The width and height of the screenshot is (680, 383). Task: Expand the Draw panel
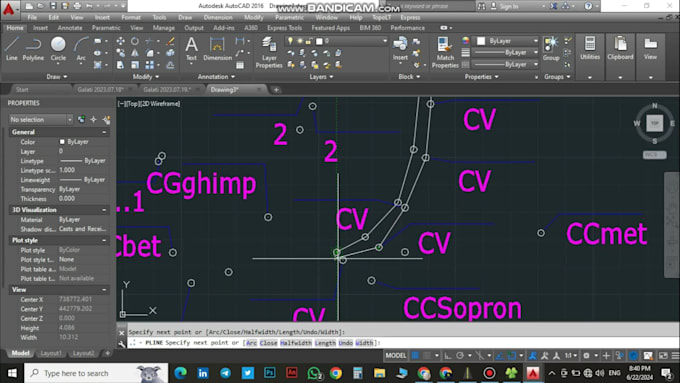[x=57, y=77]
